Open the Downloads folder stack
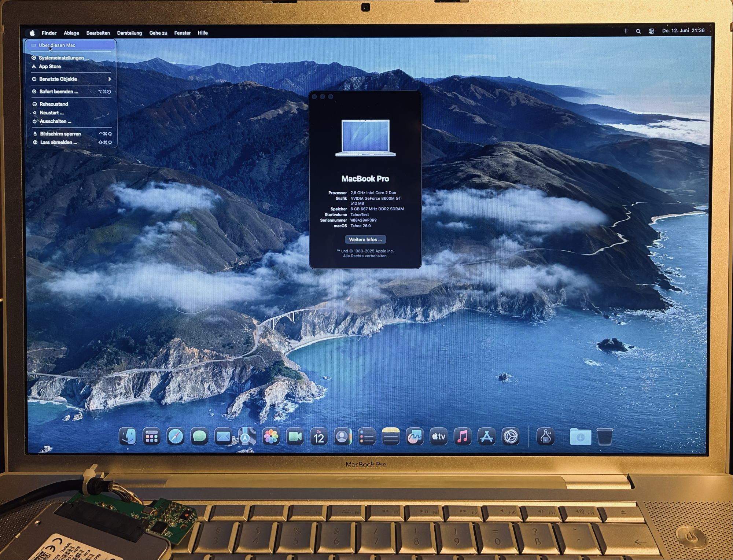 click(581, 437)
